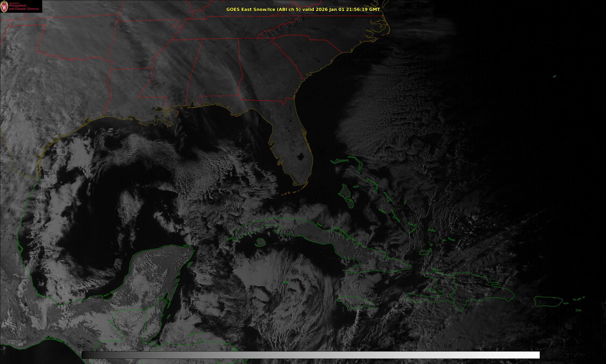
Task: Click the 0.4 label above colorbar
Action: (x=265, y=346)
